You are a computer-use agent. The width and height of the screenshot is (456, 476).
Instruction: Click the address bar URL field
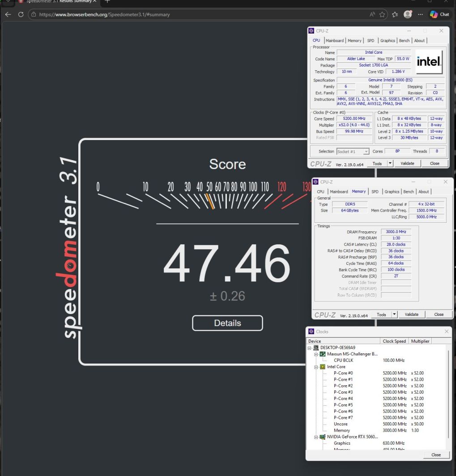tap(200, 14)
